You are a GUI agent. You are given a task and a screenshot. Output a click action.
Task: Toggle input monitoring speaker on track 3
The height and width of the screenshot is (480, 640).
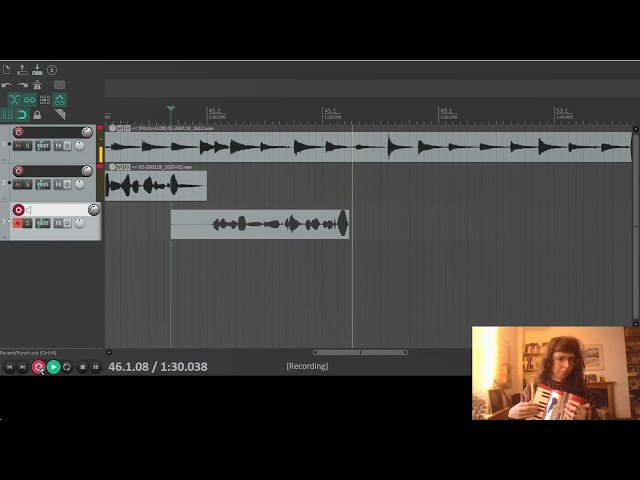[29, 210]
